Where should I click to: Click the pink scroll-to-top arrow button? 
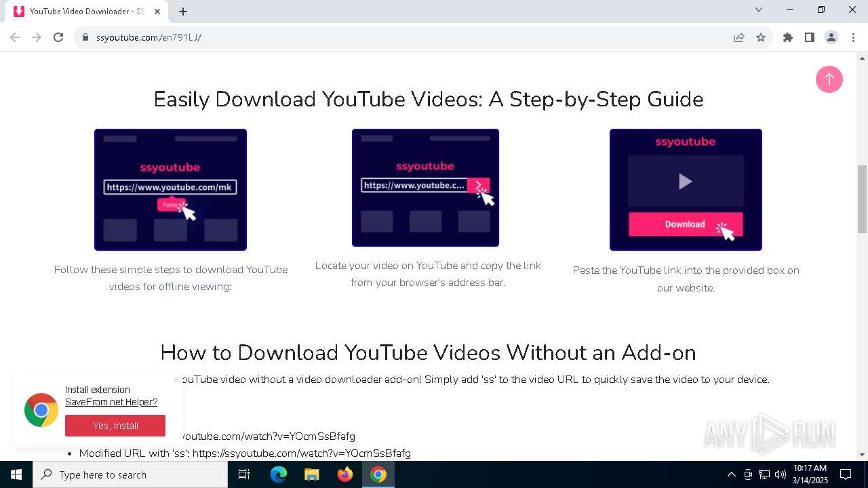829,79
